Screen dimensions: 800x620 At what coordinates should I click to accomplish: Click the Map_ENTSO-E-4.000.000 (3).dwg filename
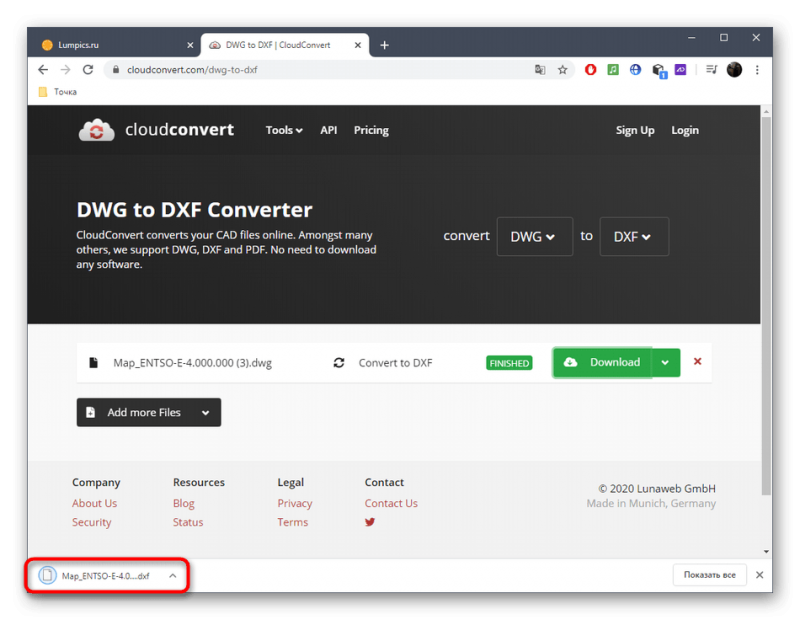click(x=192, y=363)
